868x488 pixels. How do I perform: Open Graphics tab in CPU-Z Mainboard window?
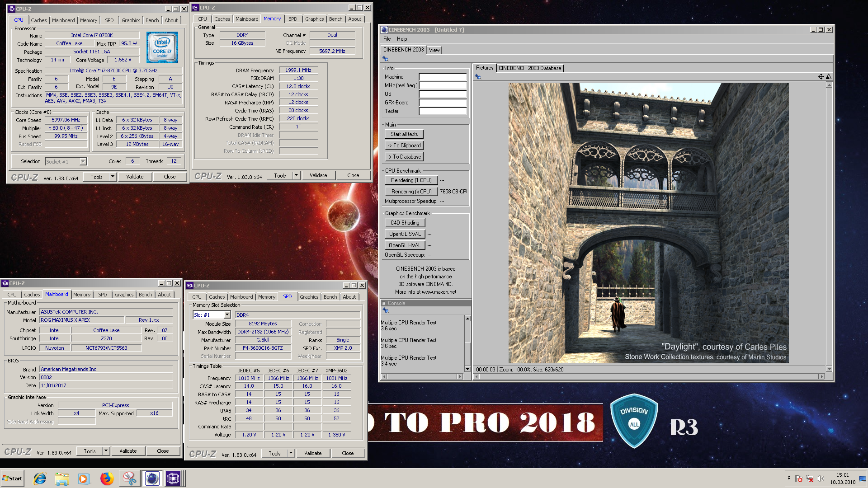[124, 295]
